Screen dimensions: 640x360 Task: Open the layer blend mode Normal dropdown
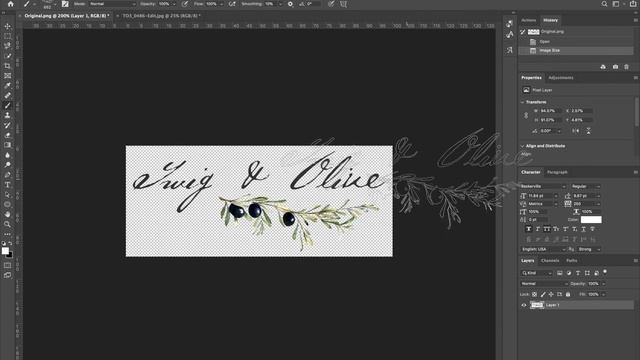[544, 284]
